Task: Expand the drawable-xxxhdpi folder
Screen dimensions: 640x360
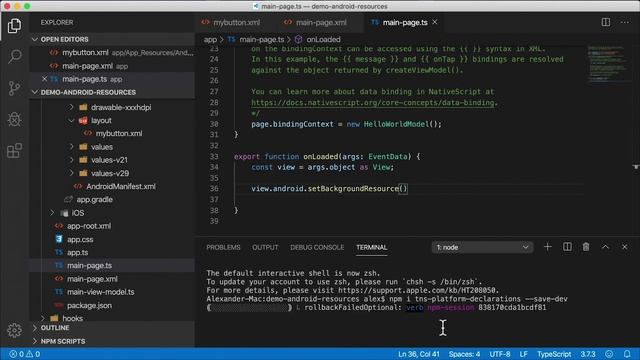Action: [x=71, y=107]
